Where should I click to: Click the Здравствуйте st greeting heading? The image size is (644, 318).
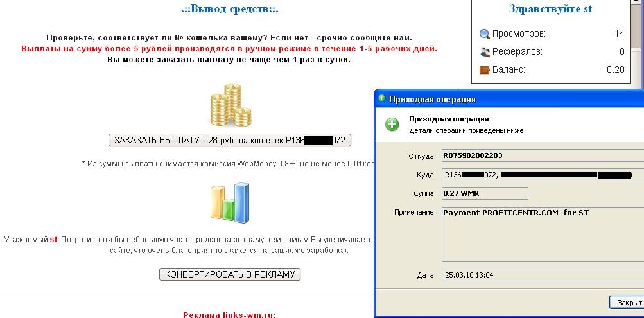(550, 9)
